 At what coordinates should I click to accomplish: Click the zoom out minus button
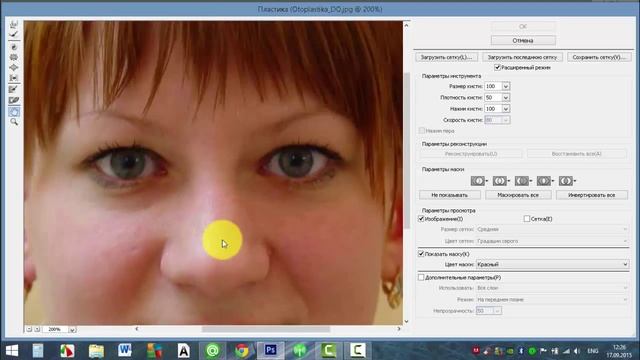point(29,329)
